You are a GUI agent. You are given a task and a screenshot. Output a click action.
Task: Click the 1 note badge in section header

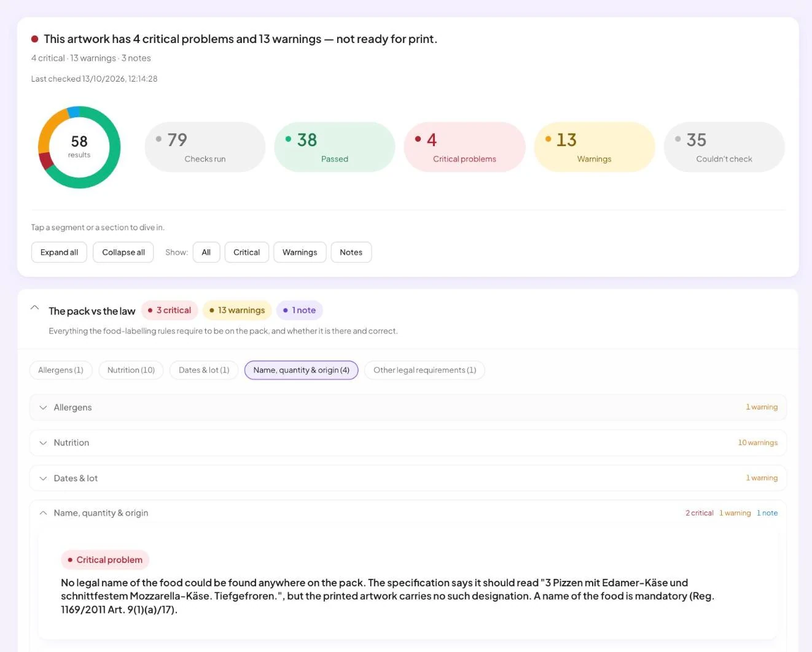300,311
